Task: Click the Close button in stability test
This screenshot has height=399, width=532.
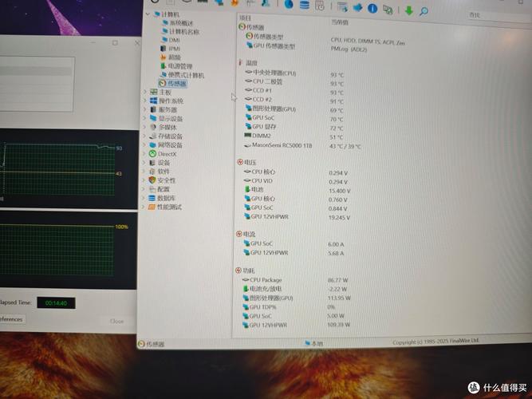Action: coord(116,321)
